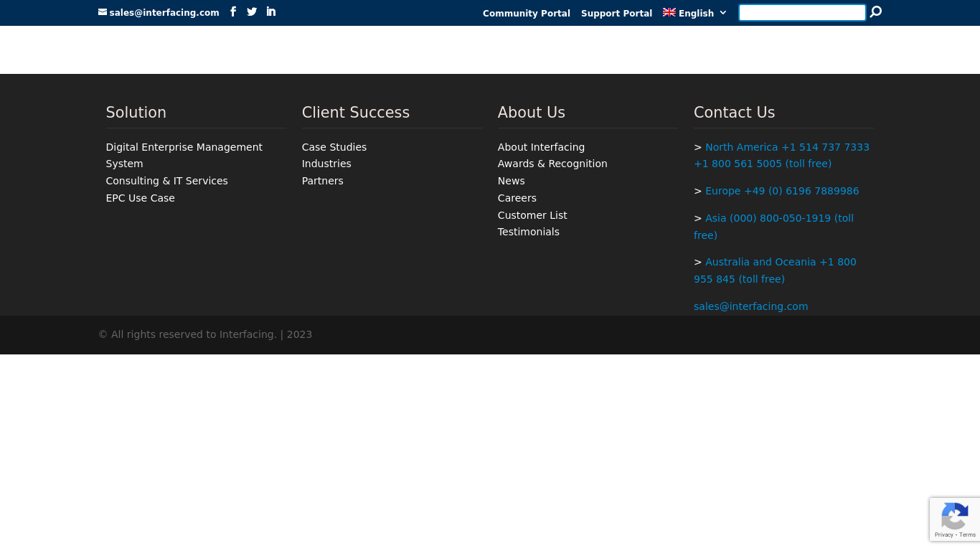Click Asia toll free phone link
This screenshot has width=980, height=551.
pos(773,227)
